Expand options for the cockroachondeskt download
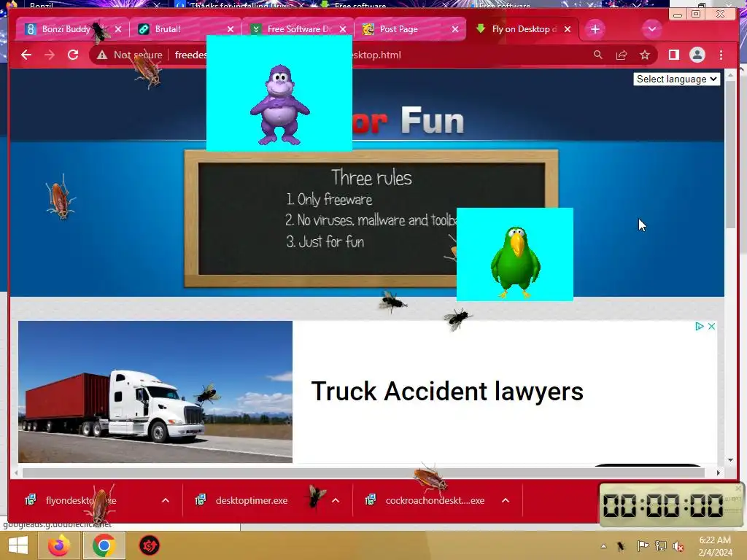 click(x=506, y=500)
